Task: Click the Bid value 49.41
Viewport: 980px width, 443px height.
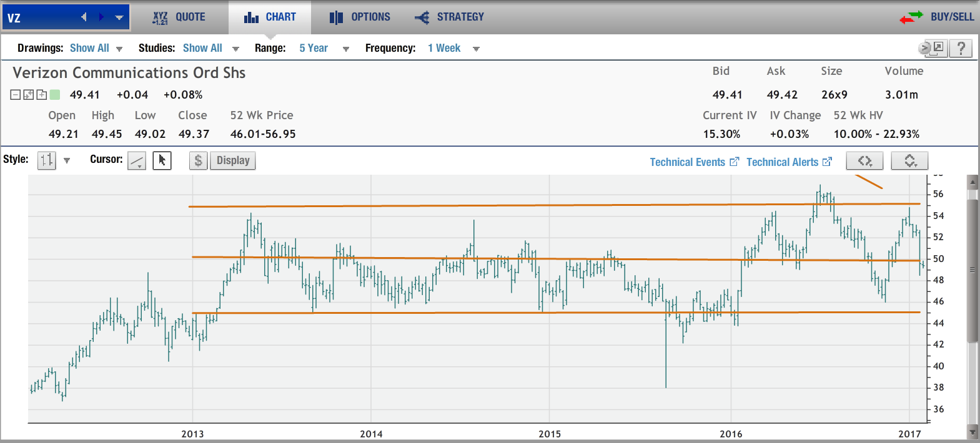Action: tap(727, 95)
